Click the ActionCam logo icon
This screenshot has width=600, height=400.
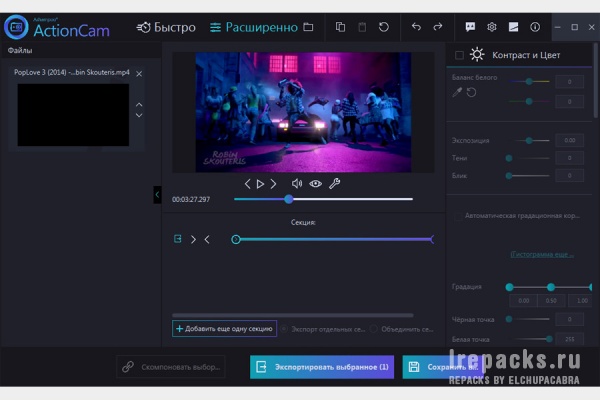coord(16,27)
